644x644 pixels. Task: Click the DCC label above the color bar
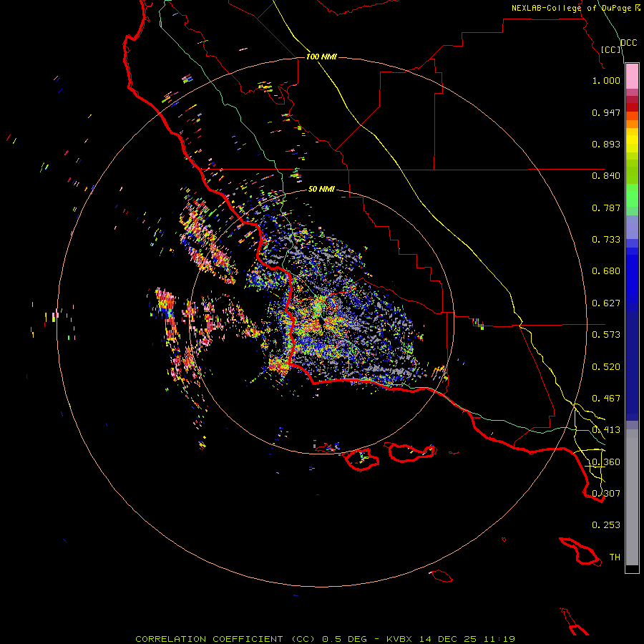[x=629, y=43]
